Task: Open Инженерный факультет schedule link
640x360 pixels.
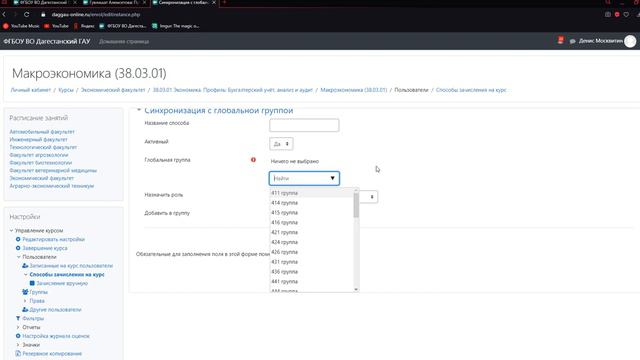Action: point(38,140)
